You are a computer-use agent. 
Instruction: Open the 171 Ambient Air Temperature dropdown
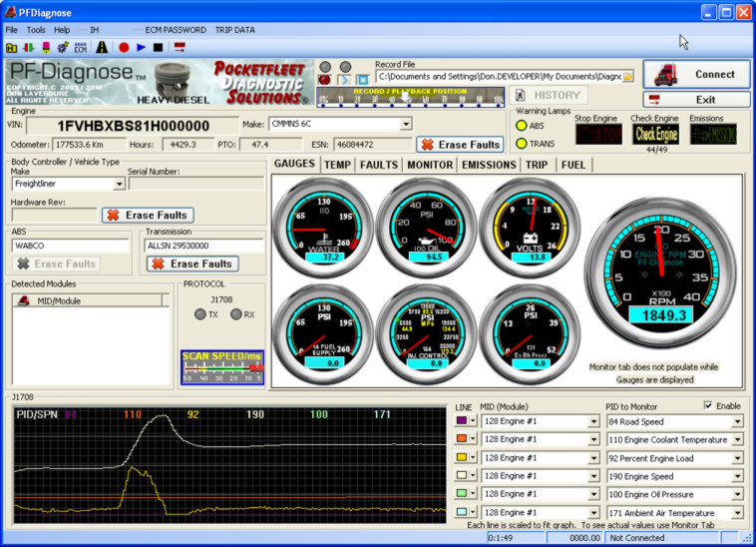click(x=737, y=513)
